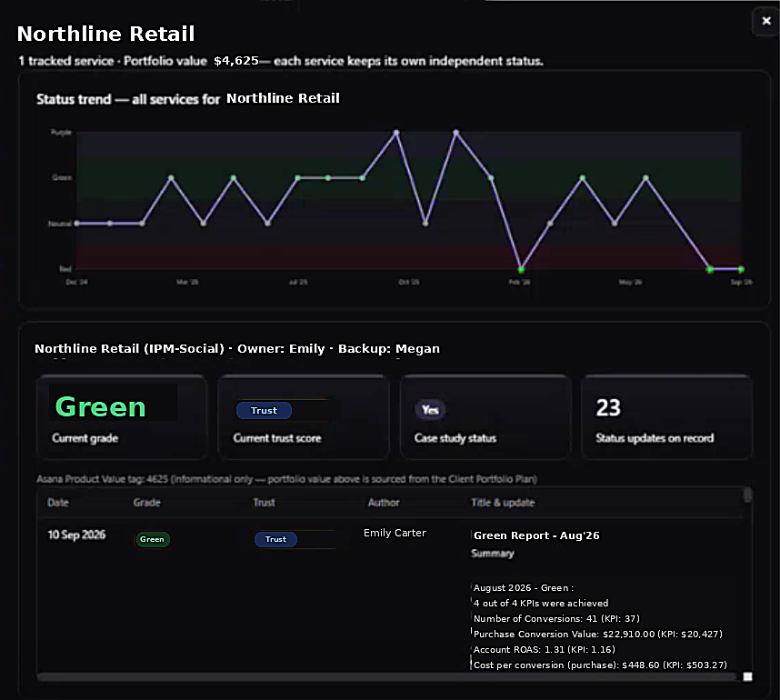Click the Feb '26 axis label
This screenshot has width=780, height=700.
pyautogui.click(x=520, y=282)
